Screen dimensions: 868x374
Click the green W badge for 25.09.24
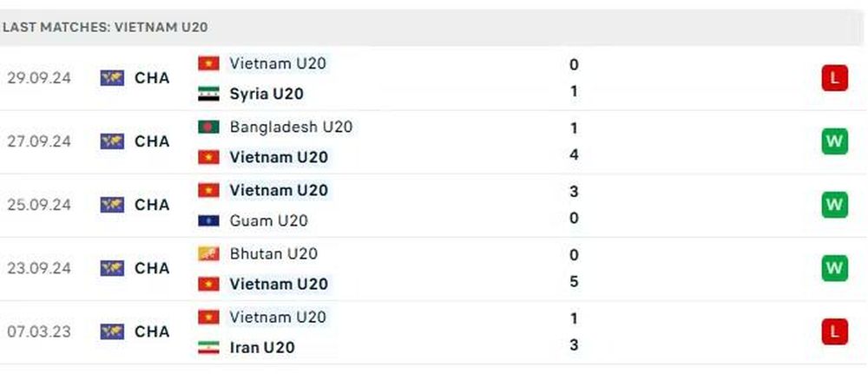click(x=835, y=205)
